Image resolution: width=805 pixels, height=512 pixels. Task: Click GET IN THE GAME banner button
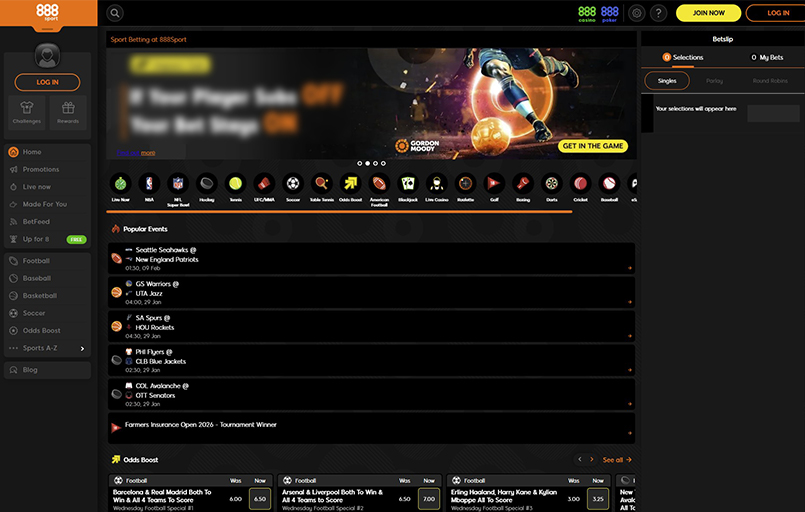(x=592, y=146)
